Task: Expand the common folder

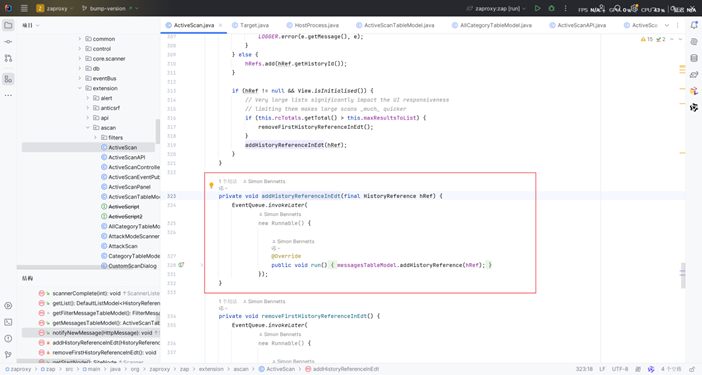Action: [x=80, y=39]
